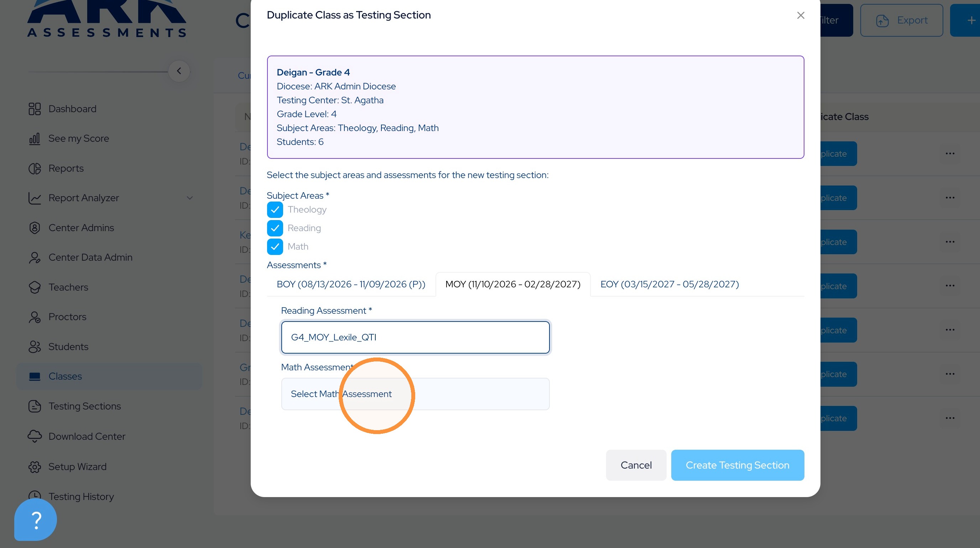This screenshot has height=548, width=980.
Task: Open the Select Math Assessment dropdown
Action: coord(416,394)
